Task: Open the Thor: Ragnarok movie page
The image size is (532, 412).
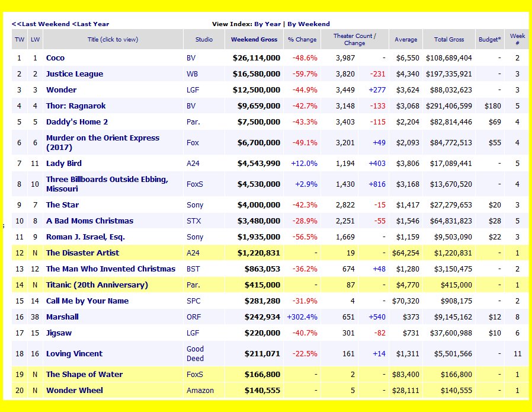Action: (76, 106)
